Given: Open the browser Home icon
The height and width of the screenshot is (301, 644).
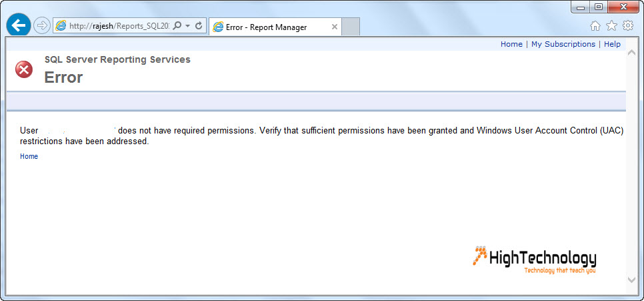Looking at the screenshot, I should tap(595, 26).
